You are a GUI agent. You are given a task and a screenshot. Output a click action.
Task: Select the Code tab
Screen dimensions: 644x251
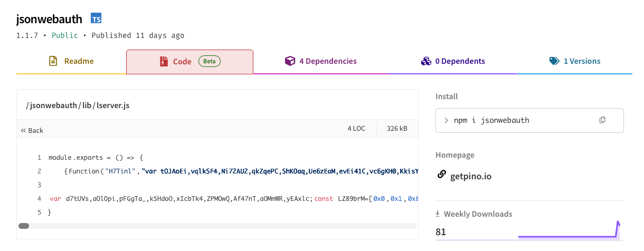190,61
